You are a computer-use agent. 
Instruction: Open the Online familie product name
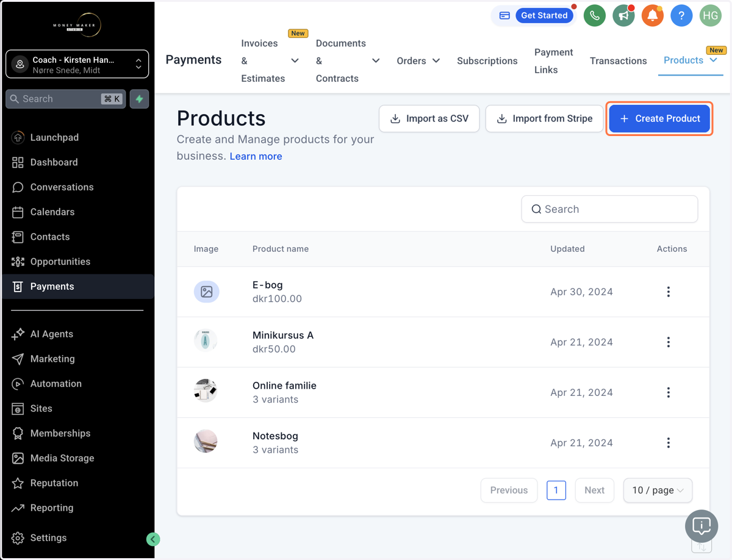point(284,386)
